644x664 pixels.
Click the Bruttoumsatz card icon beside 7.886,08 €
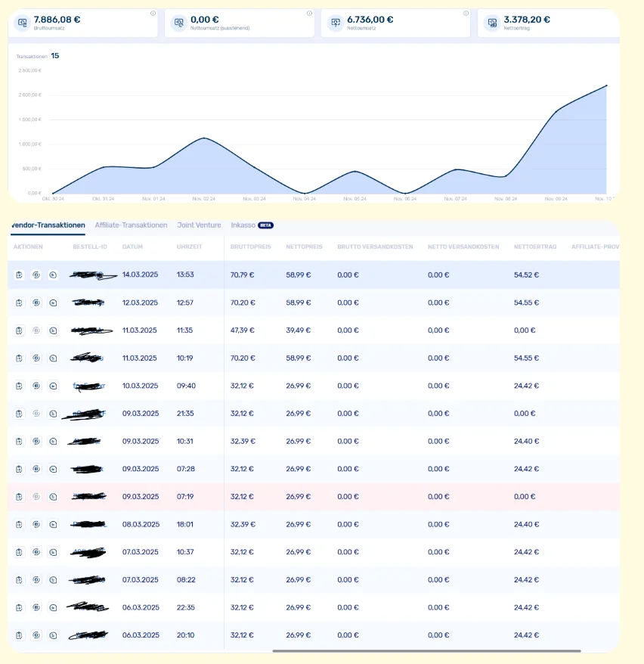point(23,23)
